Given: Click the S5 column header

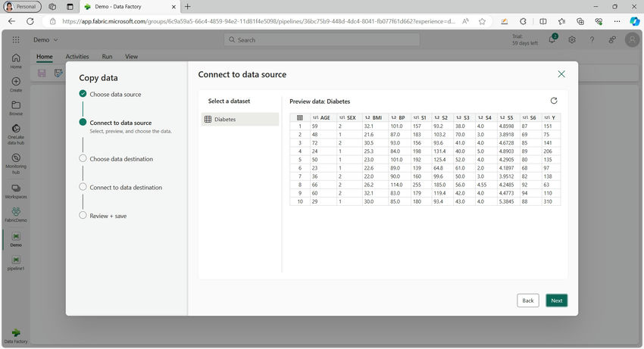Looking at the screenshot, I should (508, 117).
